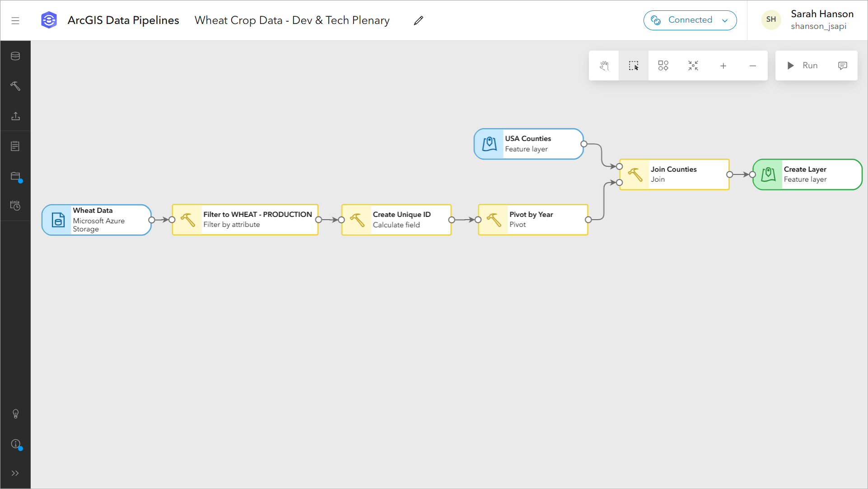Screen dimensions: 868x489
Task: Select the Join Counties node
Action: [x=673, y=174]
